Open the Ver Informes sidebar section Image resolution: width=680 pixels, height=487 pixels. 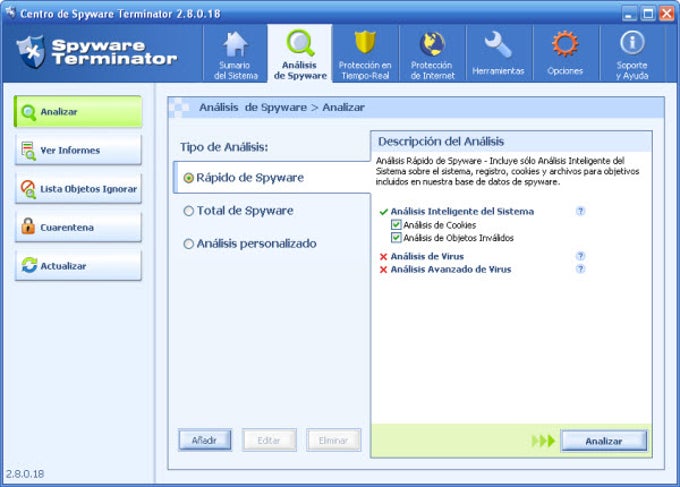[78, 150]
